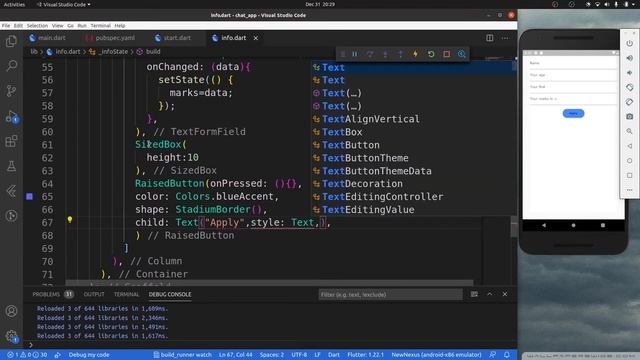
Task: Click Ln 67, Col 44 status entry
Action: [236, 355]
